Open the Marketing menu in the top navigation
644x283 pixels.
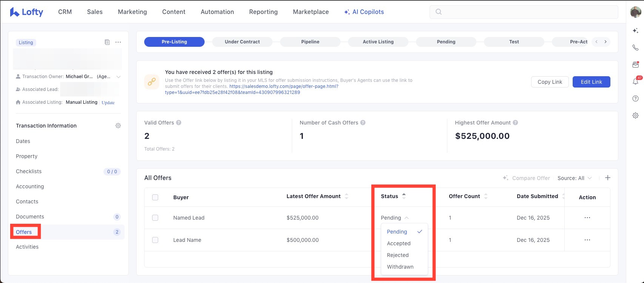132,12
